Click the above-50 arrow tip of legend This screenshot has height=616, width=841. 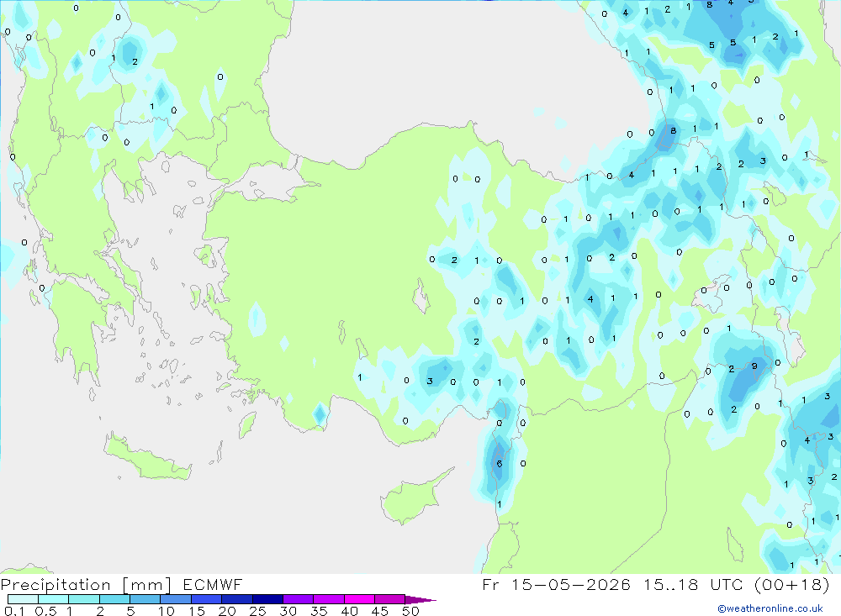tap(420, 600)
